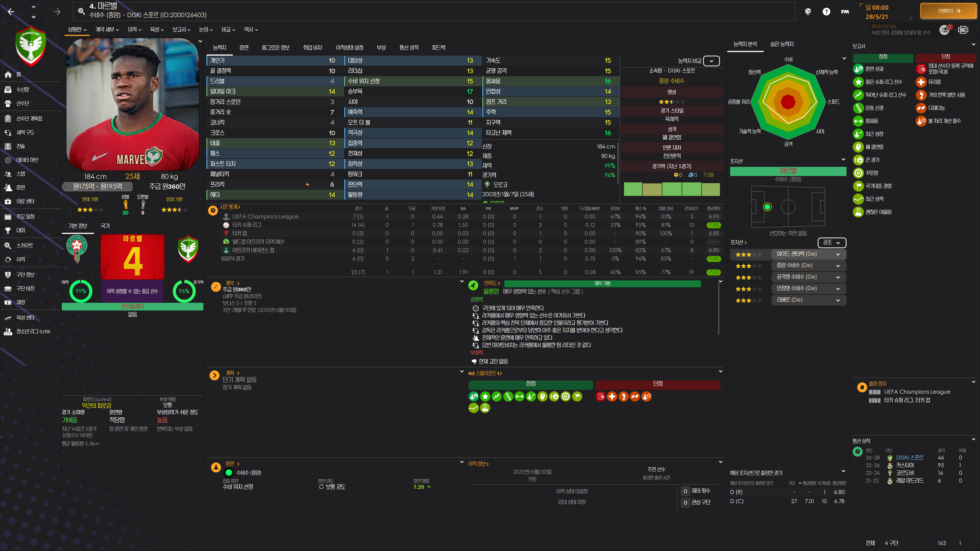Click the green 매우 기쁨 satisfaction bar

pos(602,284)
